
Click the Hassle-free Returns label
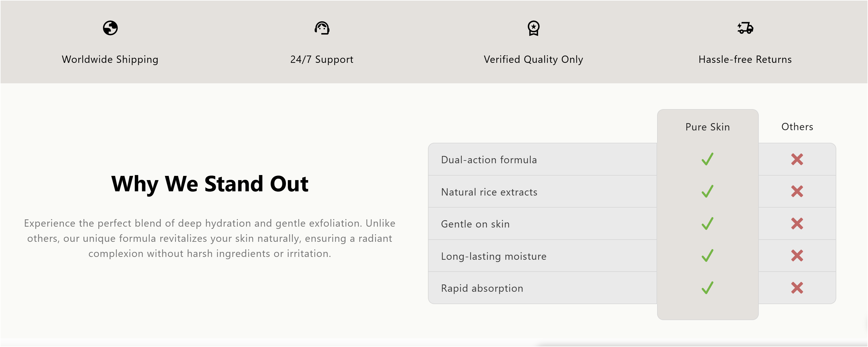point(745,59)
